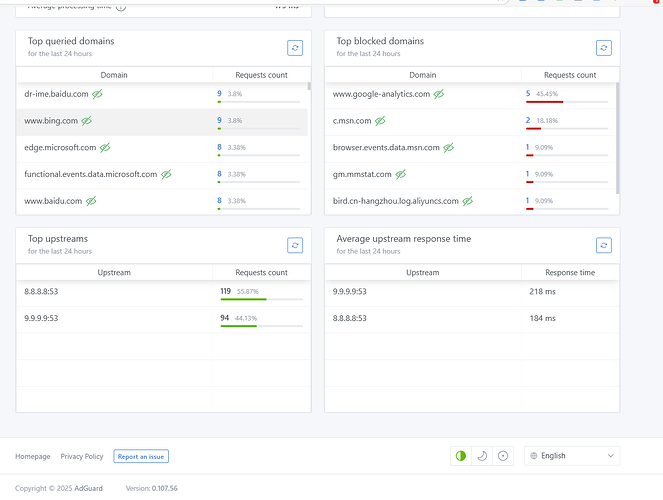Click 8.8.8.8:53 in Top upstreams table

coord(41,291)
